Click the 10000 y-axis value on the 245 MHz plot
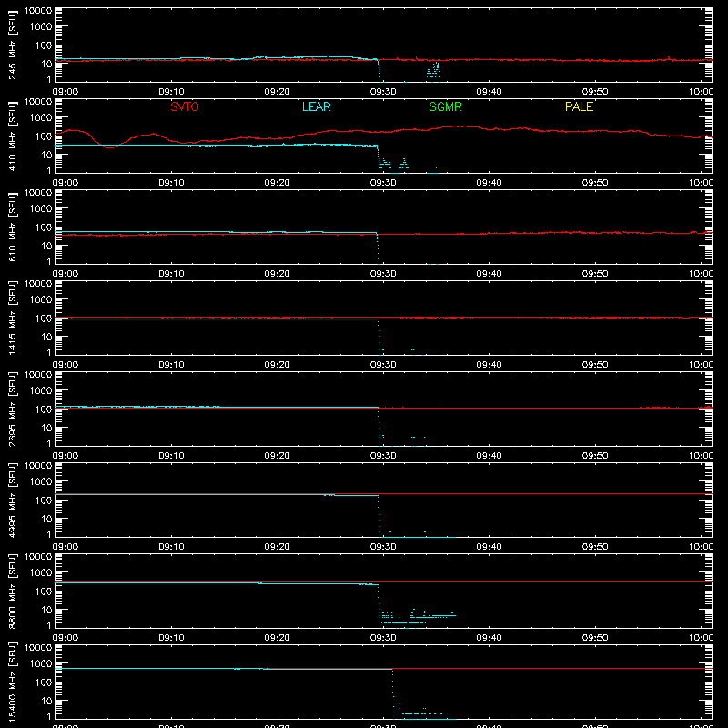Viewport: 728px width, 728px height. tap(38, 10)
